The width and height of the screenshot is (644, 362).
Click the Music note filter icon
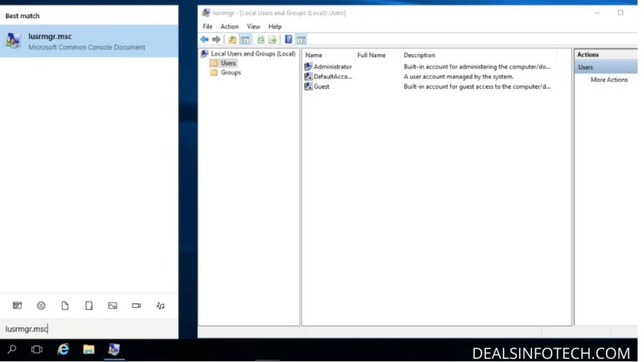coord(160,305)
